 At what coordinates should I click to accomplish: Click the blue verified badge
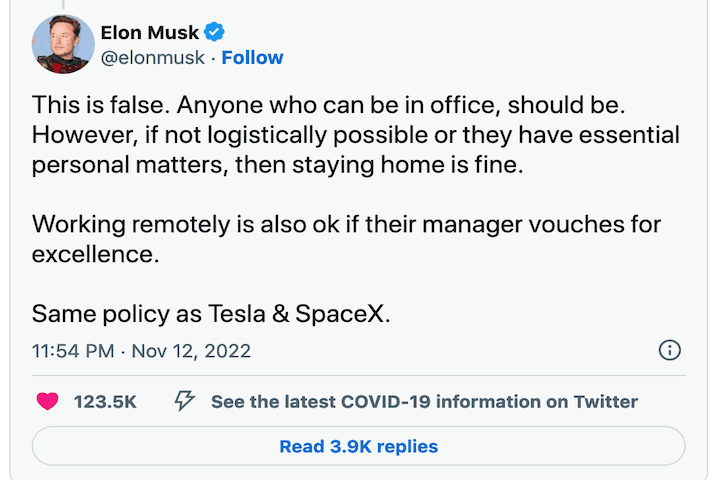pos(215,33)
